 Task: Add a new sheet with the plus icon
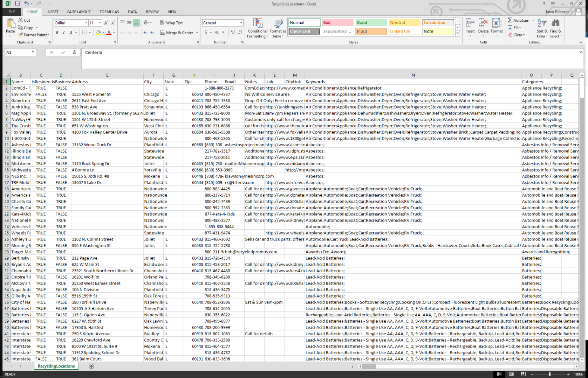(91, 366)
